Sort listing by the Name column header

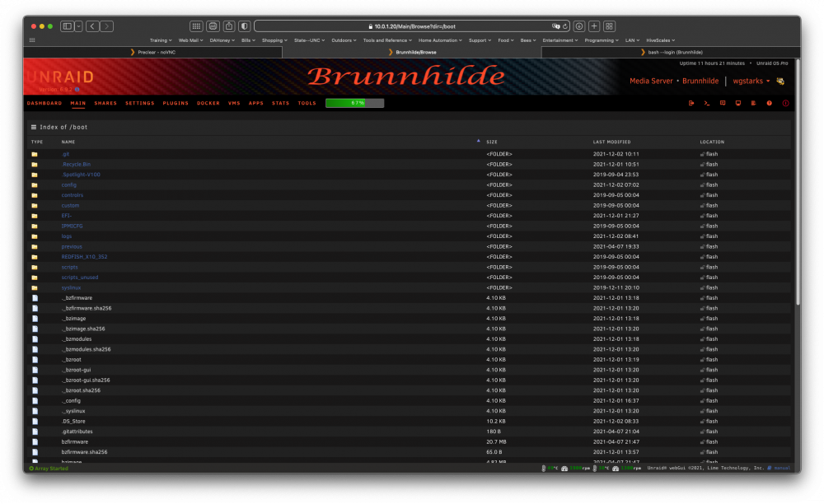click(68, 142)
